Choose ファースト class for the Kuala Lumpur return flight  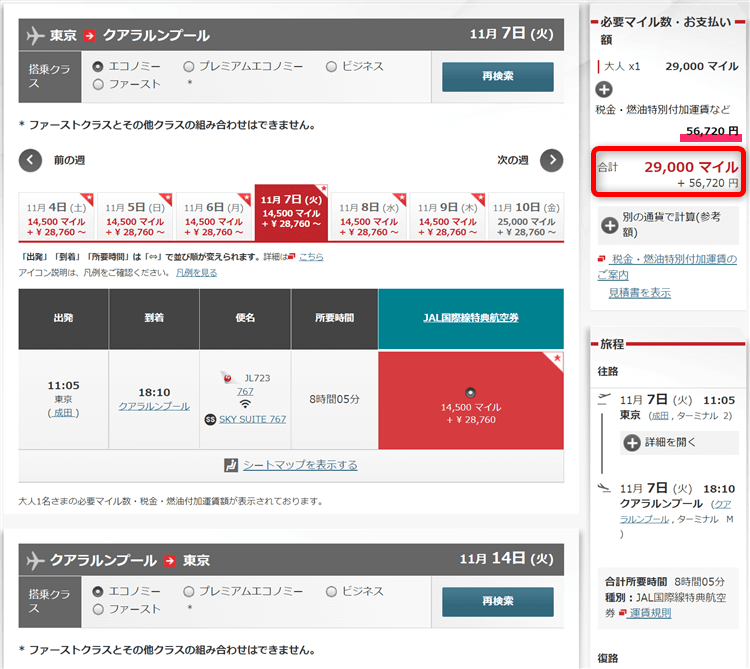(x=98, y=609)
